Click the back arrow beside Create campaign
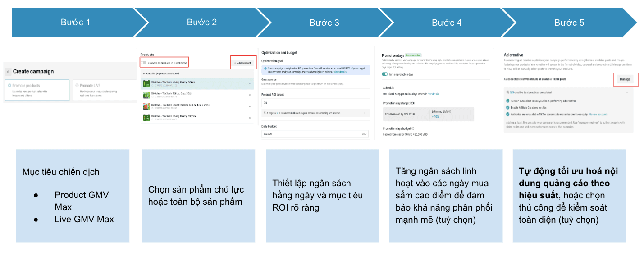This screenshot has width=644, height=257. pos(8,72)
